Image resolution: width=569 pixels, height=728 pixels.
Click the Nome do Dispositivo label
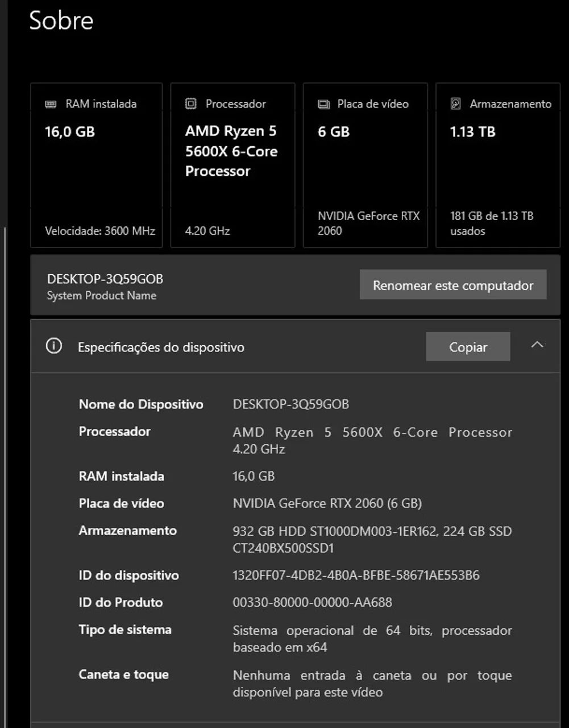pos(141,404)
